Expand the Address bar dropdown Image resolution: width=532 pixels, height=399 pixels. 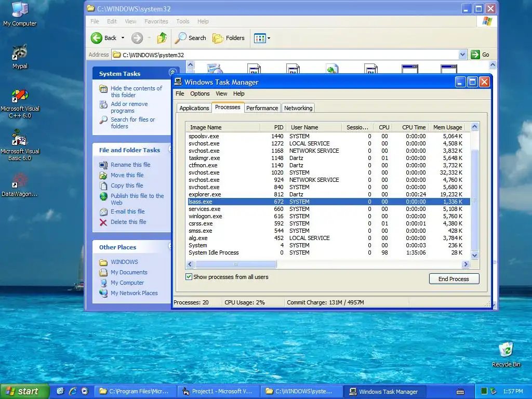tap(462, 55)
